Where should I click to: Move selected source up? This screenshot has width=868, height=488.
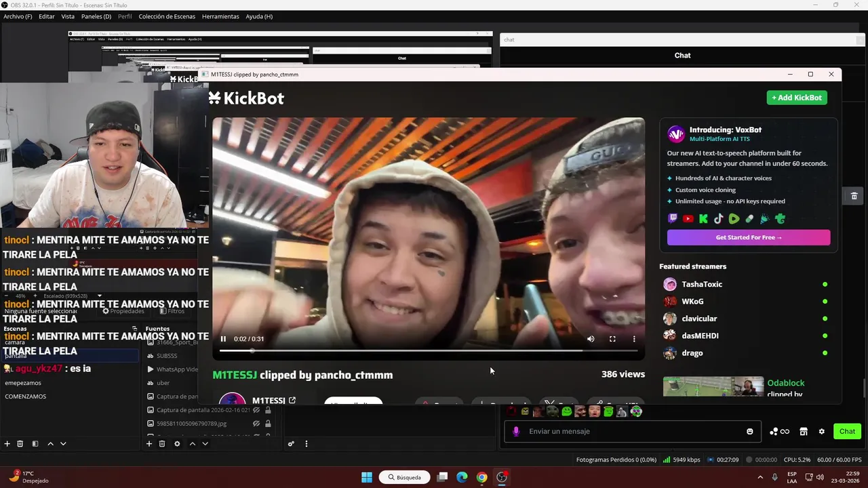192,444
